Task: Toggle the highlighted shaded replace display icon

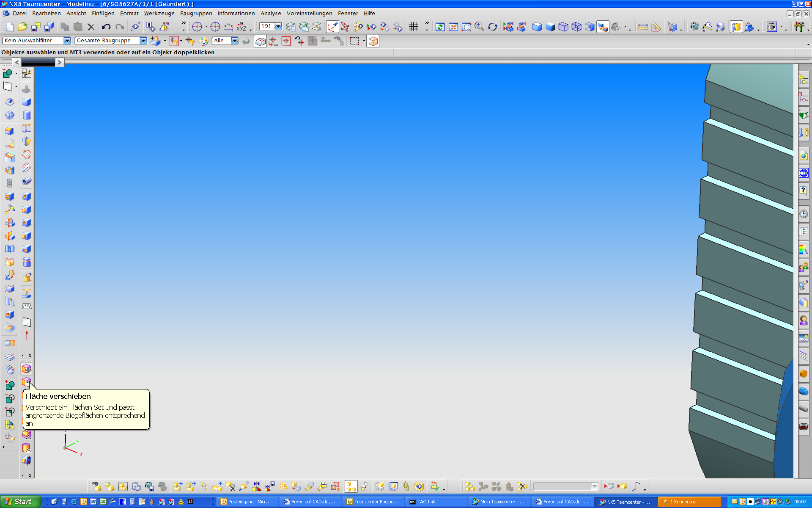Action: tap(603, 27)
